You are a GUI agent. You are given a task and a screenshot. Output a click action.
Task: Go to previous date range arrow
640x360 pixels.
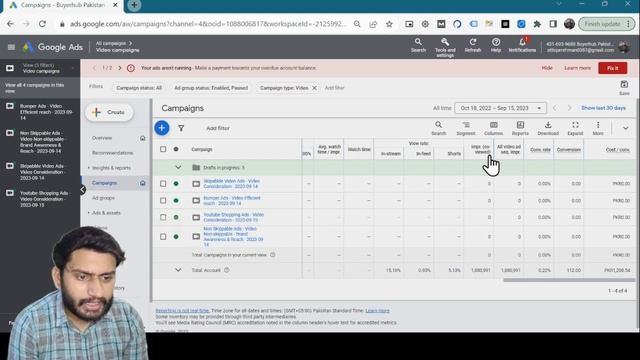554,108
